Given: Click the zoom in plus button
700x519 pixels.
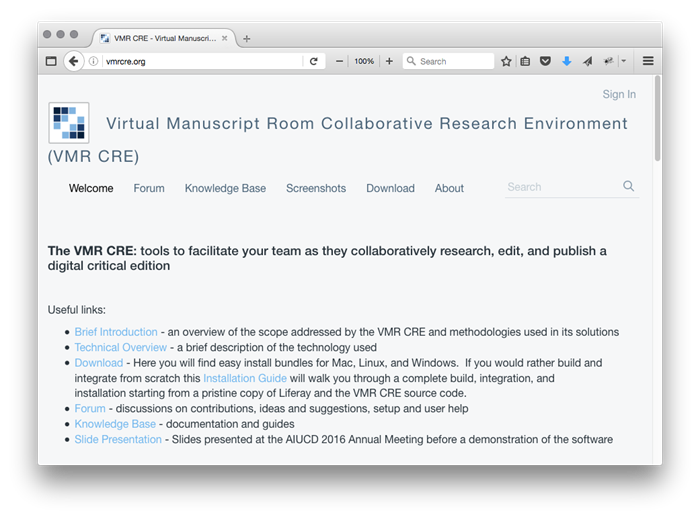Looking at the screenshot, I should coord(389,61).
